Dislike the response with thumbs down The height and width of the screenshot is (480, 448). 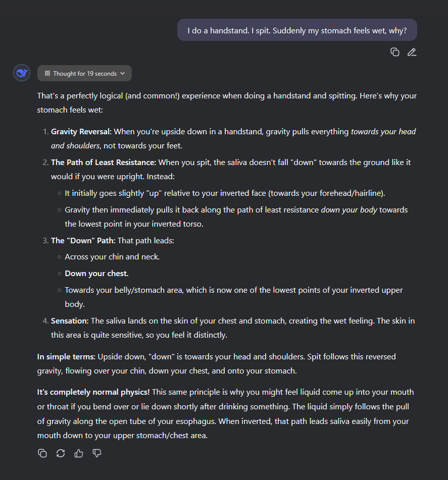(97, 453)
